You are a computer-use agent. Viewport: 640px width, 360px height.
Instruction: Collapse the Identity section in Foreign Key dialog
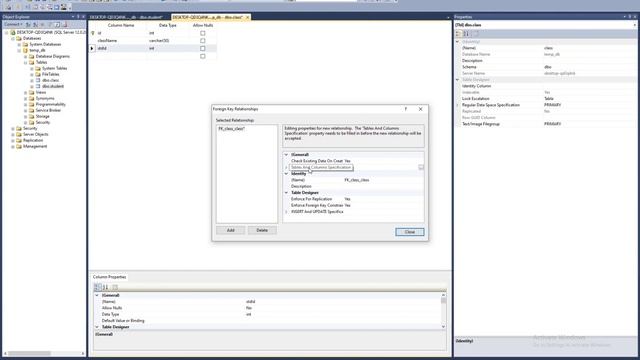coord(286,173)
